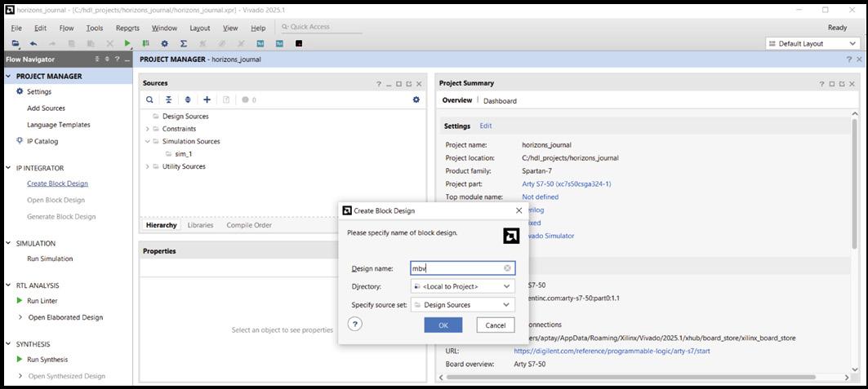Collapse the SYNTHESIS section
The image size is (868, 389).
8,343
